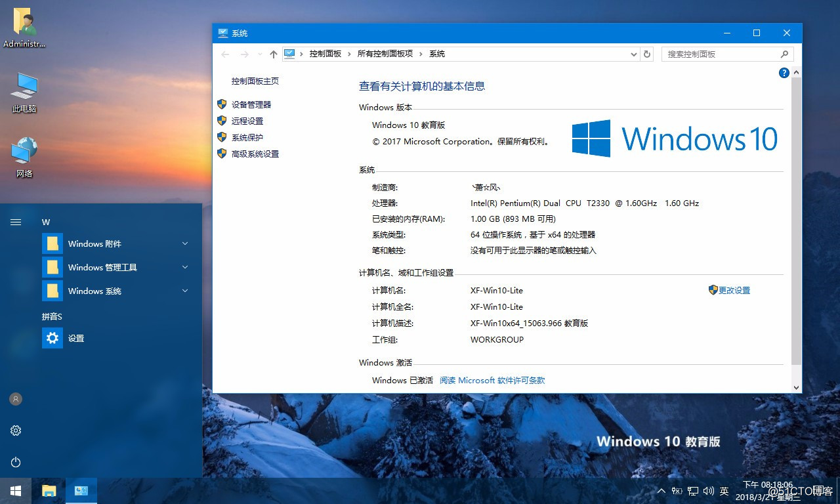The width and height of the screenshot is (840, 504).
Task: Open Administrator desktop folder icon
Action: (24, 28)
